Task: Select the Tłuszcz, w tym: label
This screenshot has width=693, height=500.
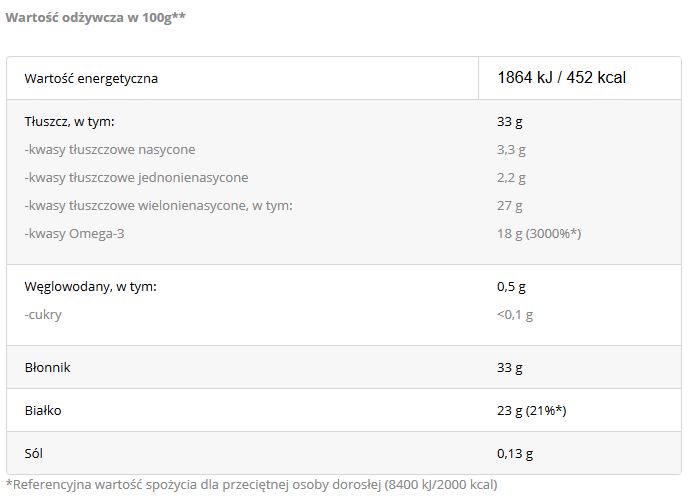Action: click(69, 121)
